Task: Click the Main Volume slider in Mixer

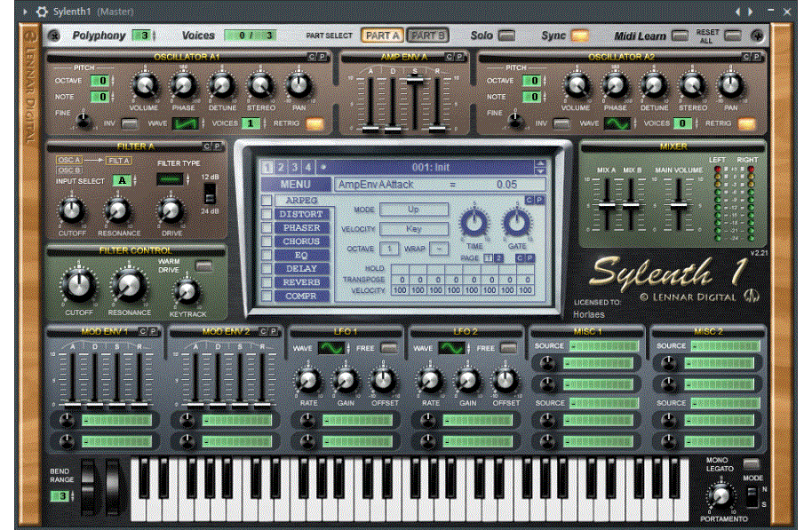Action: tap(678, 205)
